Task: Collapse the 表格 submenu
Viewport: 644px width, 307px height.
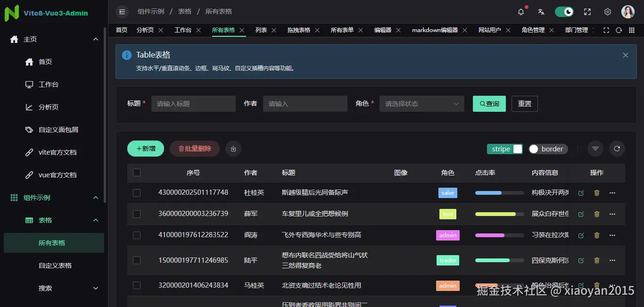Action: [x=54, y=220]
